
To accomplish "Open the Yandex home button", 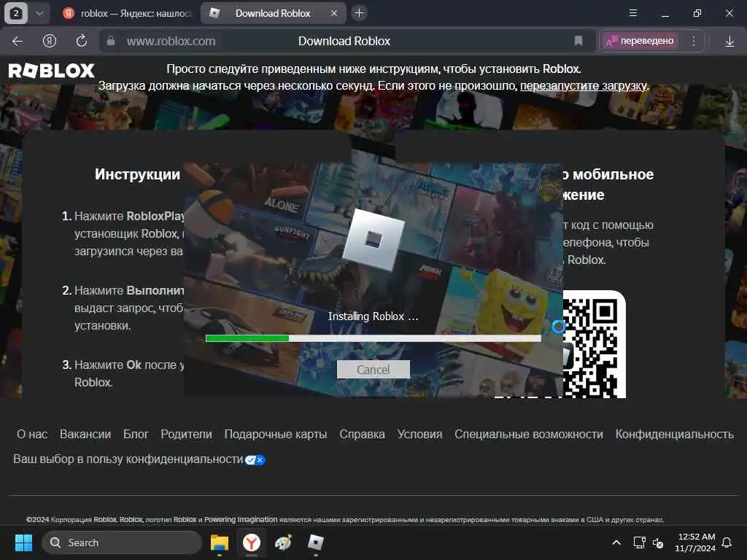I will click(x=49, y=42).
